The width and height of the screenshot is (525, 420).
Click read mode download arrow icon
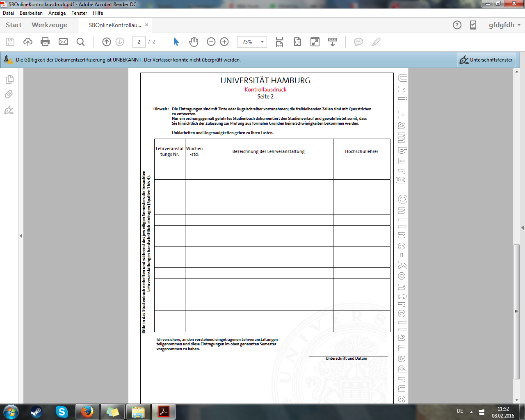click(x=333, y=42)
